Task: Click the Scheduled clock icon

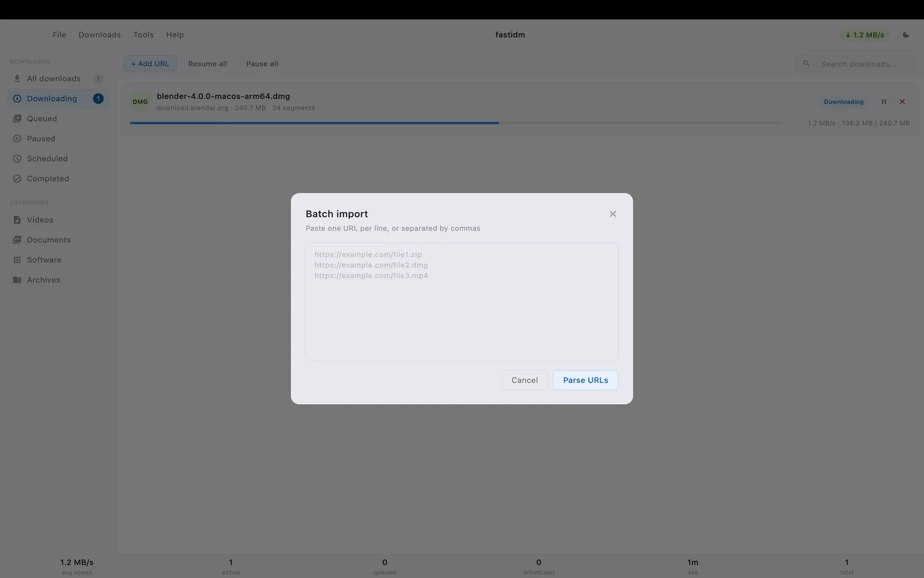Action: click(x=17, y=158)
